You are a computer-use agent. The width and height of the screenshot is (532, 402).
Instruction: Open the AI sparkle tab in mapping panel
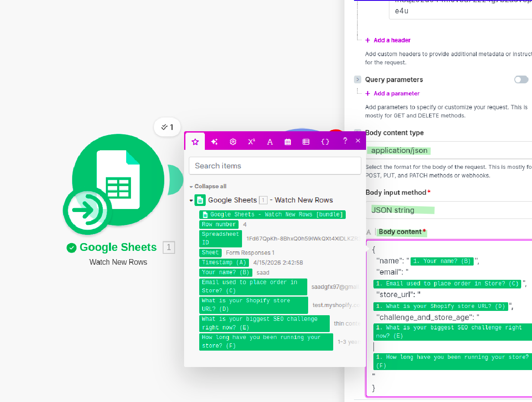(x=214, y=142)
